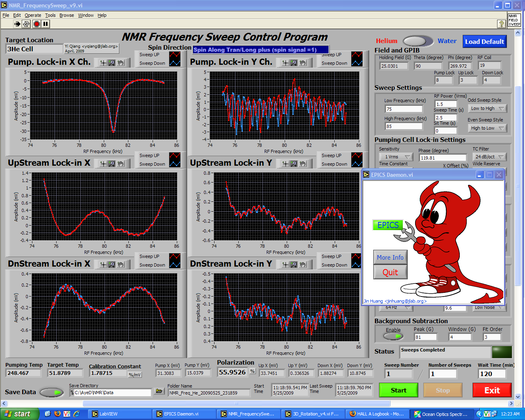Open the 'Low Noise' dropdown

[x=490, y=308]
